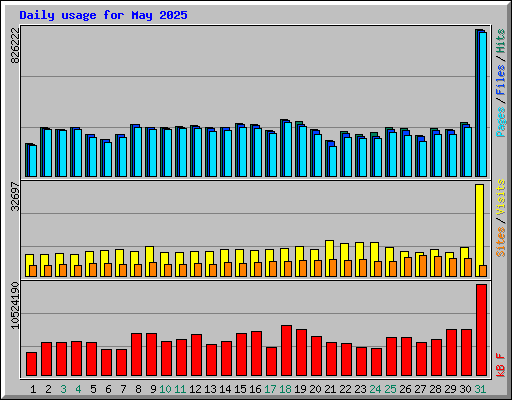Click day label 30 on the x-axis

pyautogui.click(x=465, y=389)
